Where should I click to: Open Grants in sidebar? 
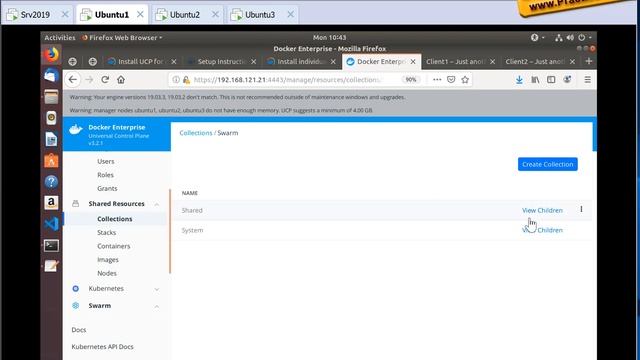[107, 189]
